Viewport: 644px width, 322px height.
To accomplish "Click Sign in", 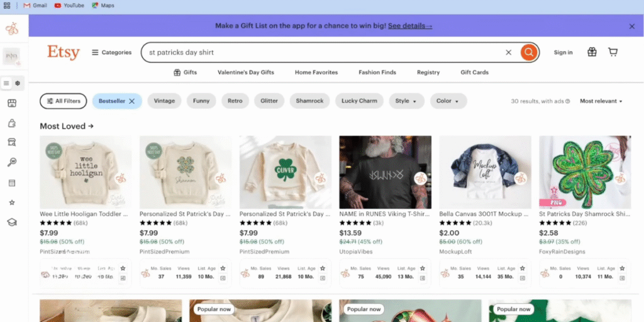I will pos(563,53).
